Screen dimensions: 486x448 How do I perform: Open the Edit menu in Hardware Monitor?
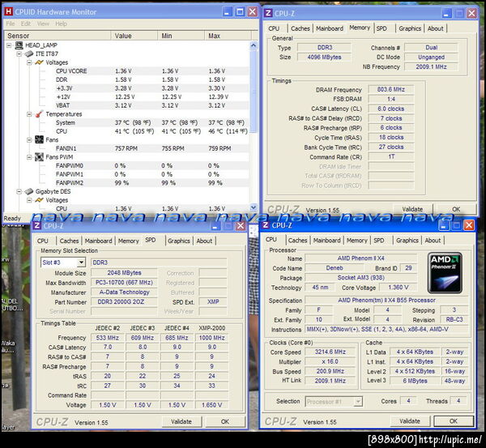click(x=26, y=23)
